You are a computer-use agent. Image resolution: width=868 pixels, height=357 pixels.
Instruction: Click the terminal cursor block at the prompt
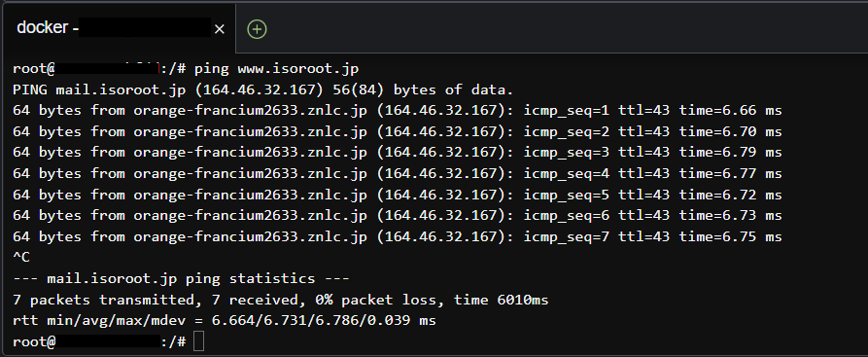tap(198, 341)
